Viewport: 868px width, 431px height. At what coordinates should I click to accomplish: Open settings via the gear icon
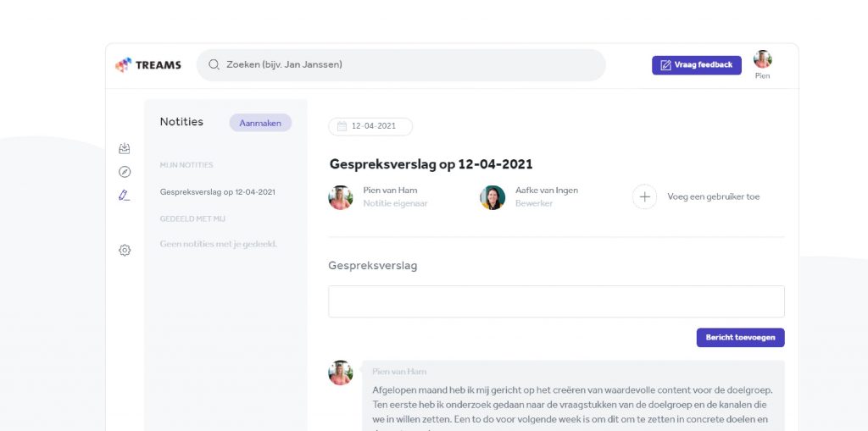point(125,250)
